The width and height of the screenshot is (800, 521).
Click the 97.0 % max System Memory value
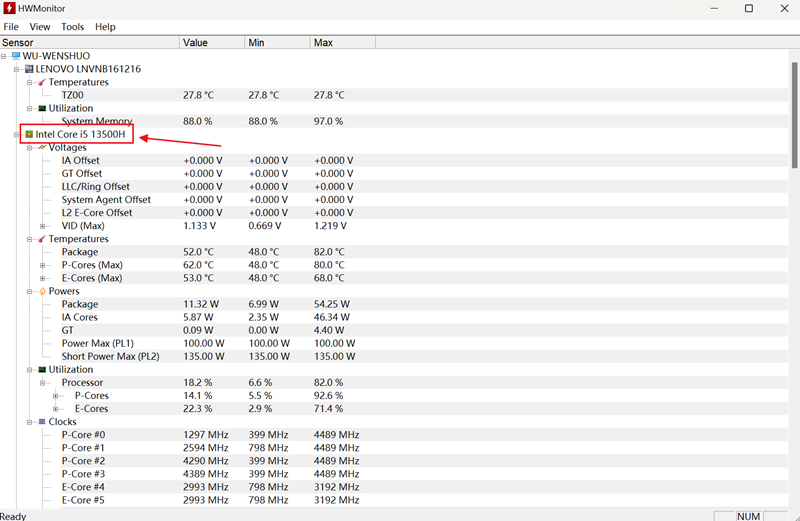328,121
